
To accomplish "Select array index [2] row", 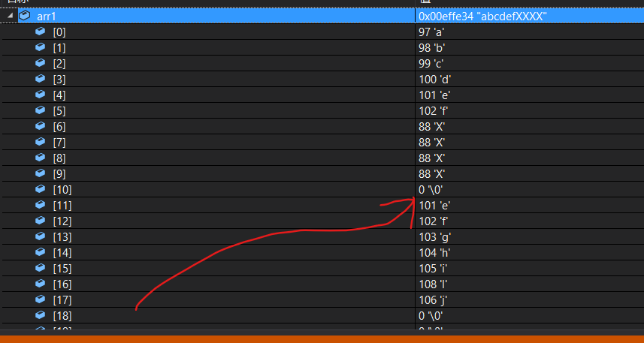I will pyautogui.click(x=322, y=63).
